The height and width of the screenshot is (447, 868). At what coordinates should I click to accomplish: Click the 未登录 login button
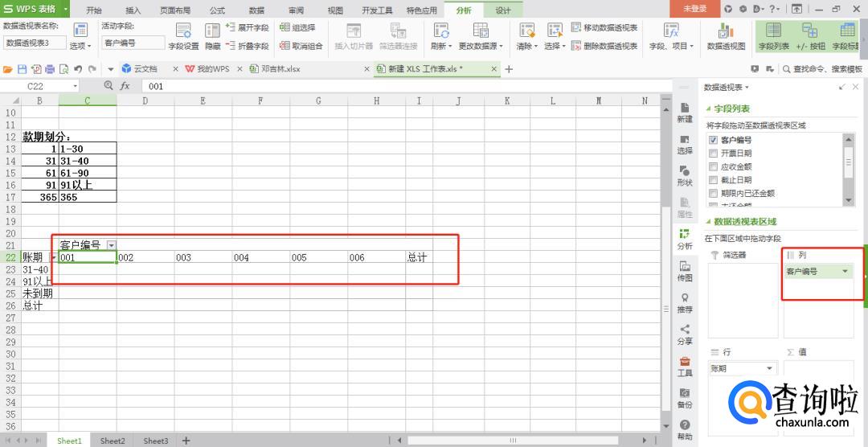694,9
